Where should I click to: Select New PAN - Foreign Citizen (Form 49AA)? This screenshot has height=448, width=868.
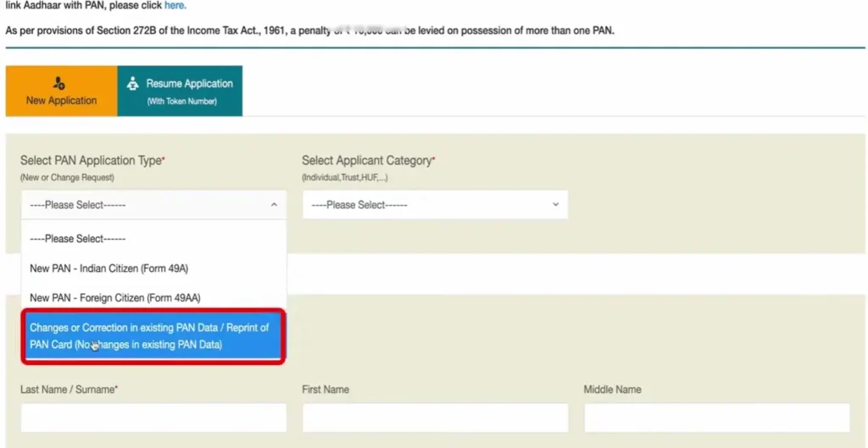tap(114, 298)
